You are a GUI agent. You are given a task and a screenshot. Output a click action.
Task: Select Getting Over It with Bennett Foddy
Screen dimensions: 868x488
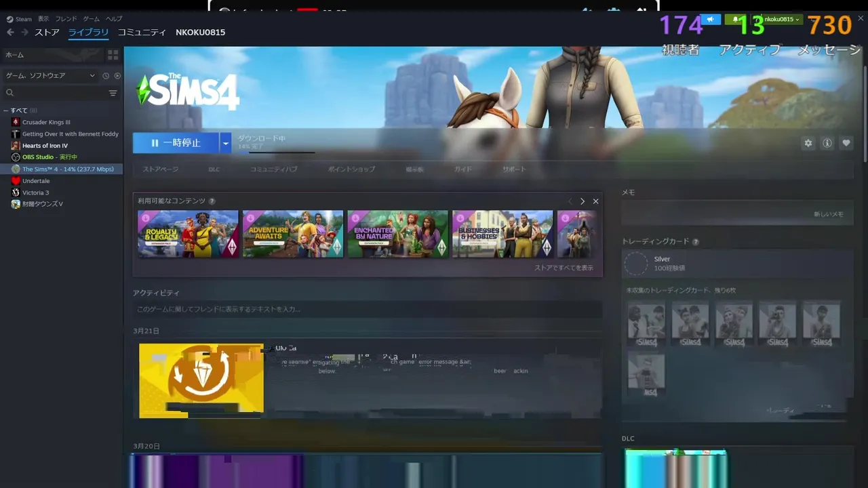[x=71, y=134]
